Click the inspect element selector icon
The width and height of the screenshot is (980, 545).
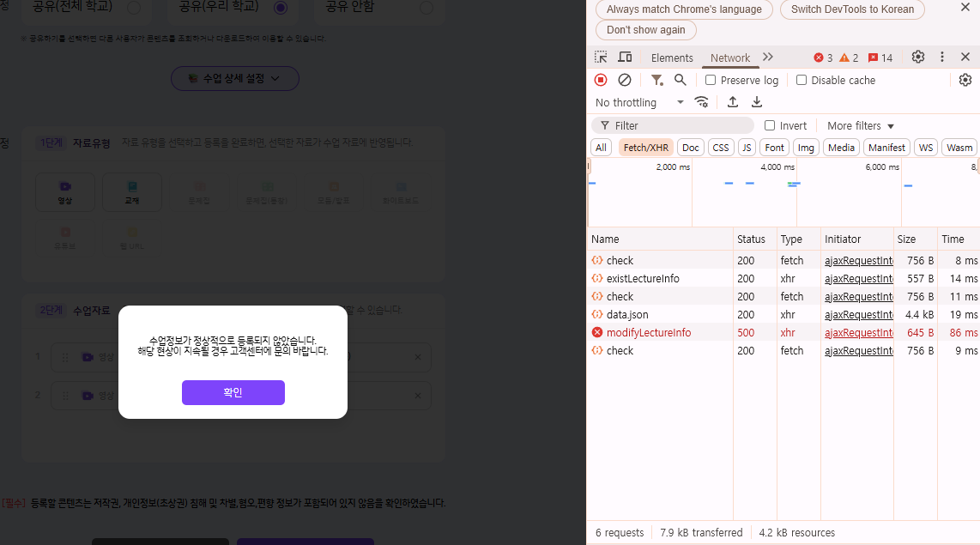601,58
